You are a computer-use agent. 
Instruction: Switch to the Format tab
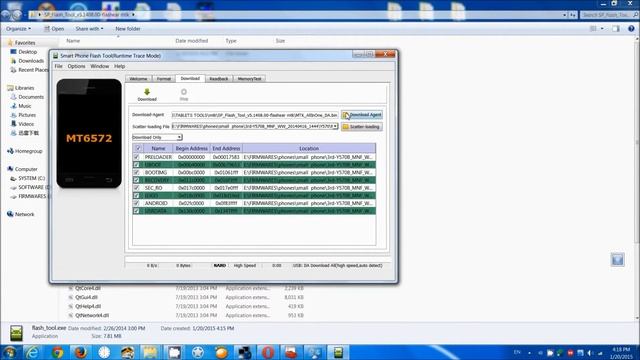tap(164, 79)
